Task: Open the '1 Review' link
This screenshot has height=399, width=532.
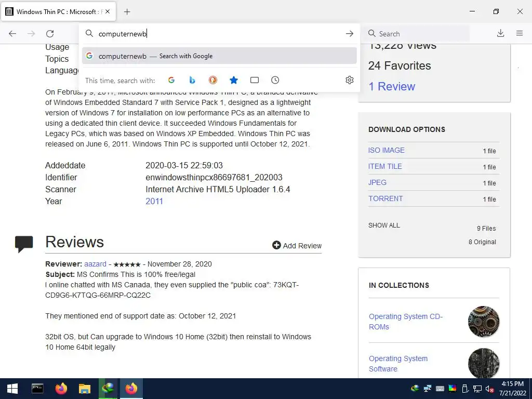Action: (x=392, y=86)
